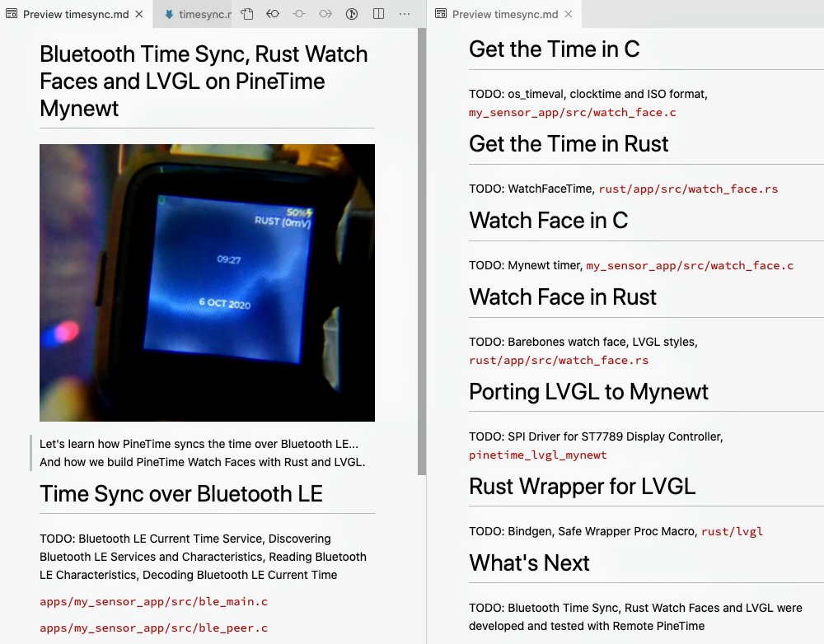
Task: Open the split editor icon
Action: coord(378,14)
